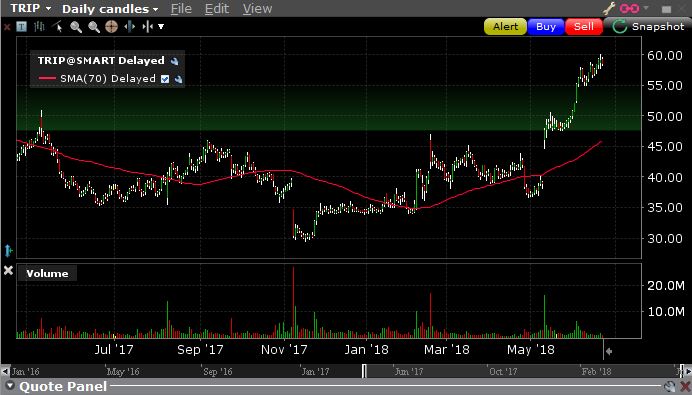The image size is (692, 395).
Task: Click the red Sell button
Action: [x=584, y=27]
